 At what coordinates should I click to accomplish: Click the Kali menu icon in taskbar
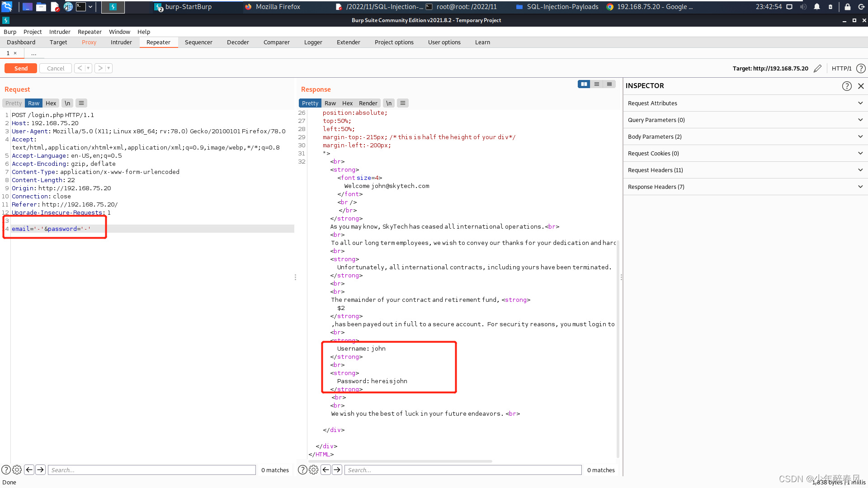(7, 7)
